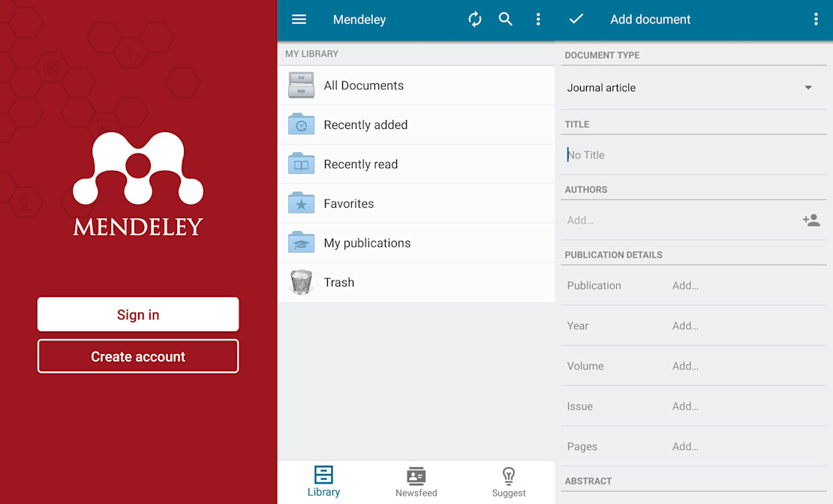Click the Favorites star folder icon

click(301, 202)
